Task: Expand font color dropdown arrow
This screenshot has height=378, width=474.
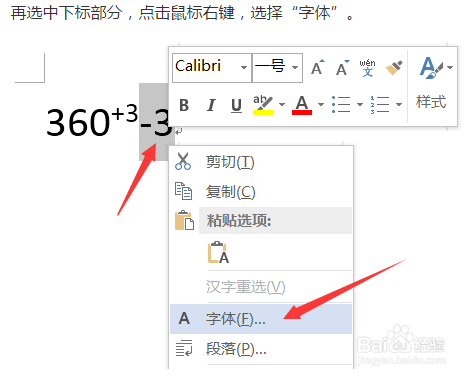Action: (321, 105)
